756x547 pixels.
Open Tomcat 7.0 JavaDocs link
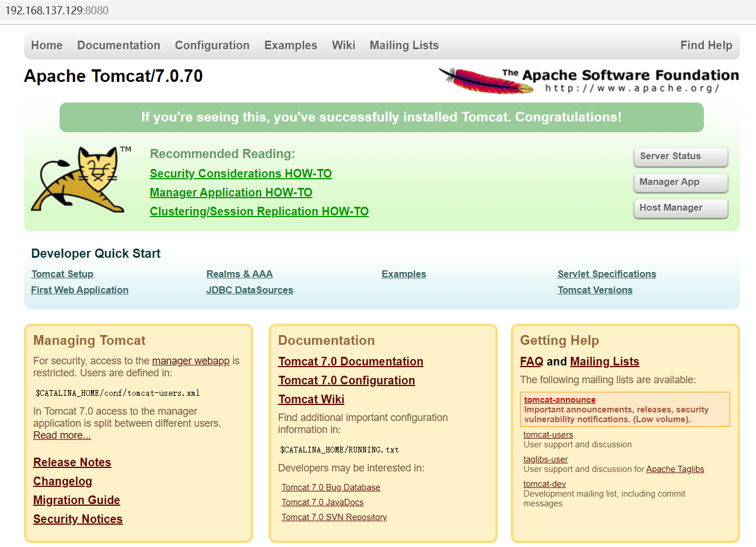point(322,502)
